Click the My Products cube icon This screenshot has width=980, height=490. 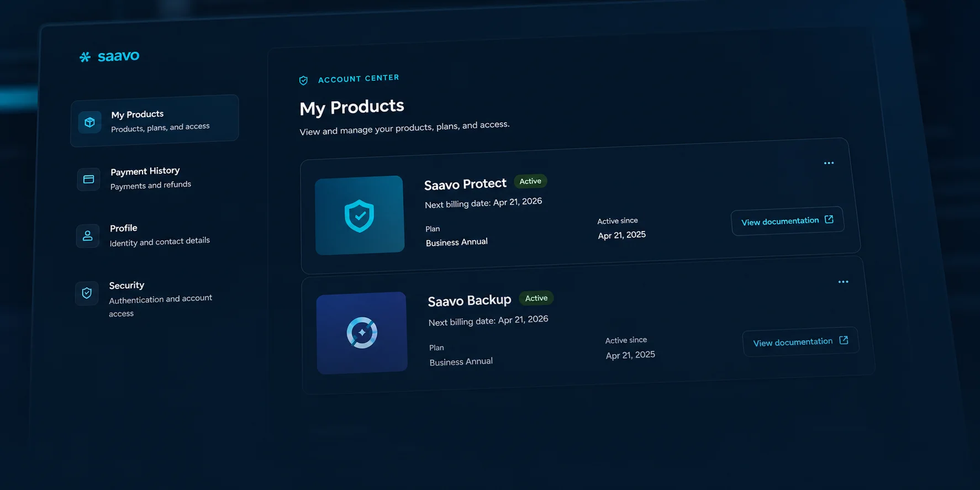pyautogui.click(x=89, y=122)
